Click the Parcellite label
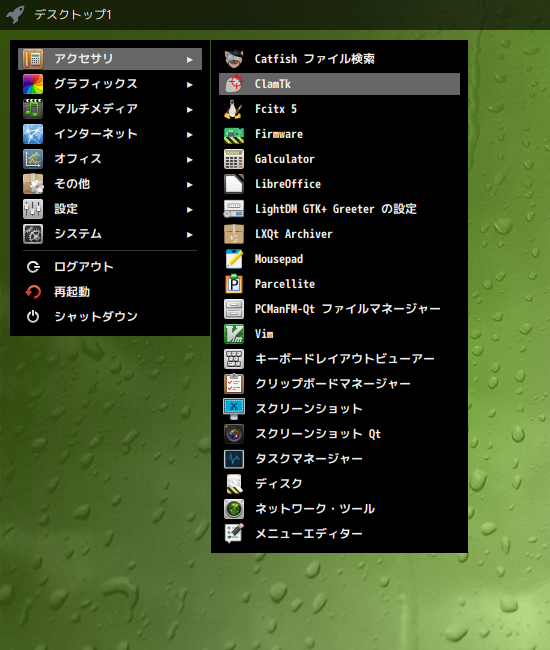The height and width of the screenshot is (650, 550). click(285, 284)
